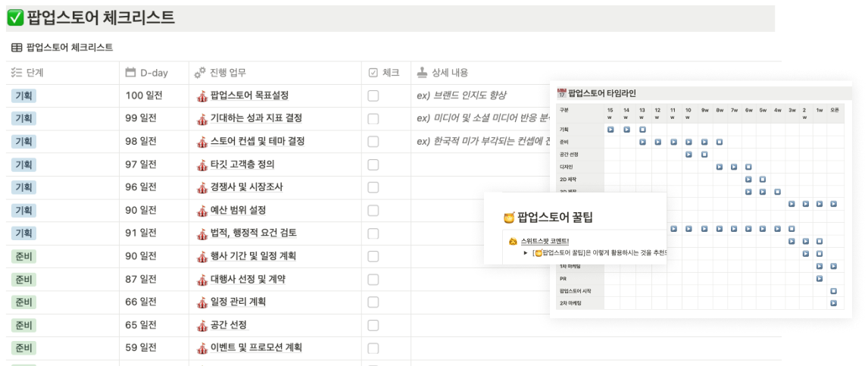Viewport: 868px width, 366px height.
Task: Check the box for 팝업스토어 목표설정
Action: pyautogui.click(x=373, y=95)
